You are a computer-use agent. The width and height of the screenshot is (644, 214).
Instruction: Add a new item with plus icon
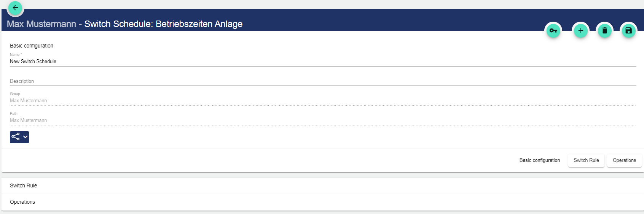pyautogui.click(x=581, y=31)
